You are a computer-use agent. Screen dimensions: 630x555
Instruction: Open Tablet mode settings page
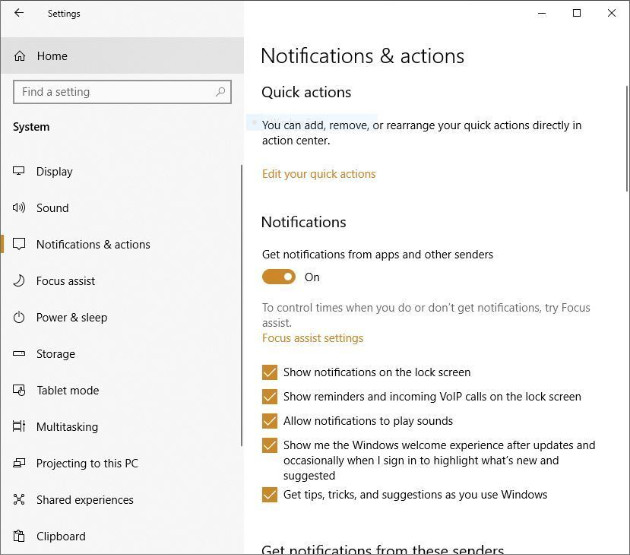point(67,390)
